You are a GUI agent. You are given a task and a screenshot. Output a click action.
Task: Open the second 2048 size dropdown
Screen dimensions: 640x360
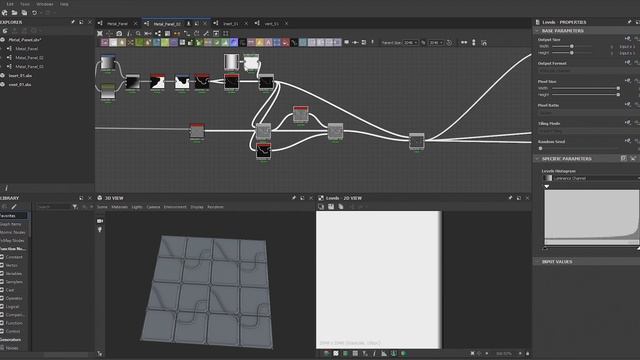click(436, 42)
